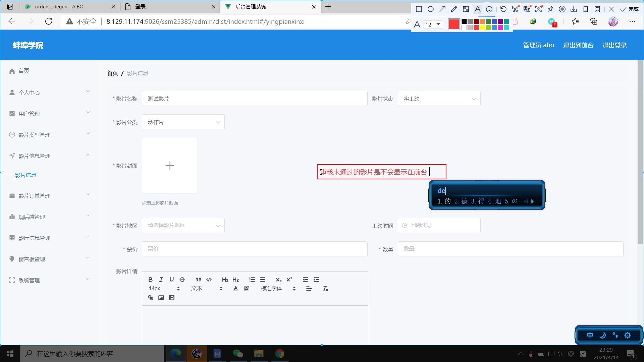Open the 影片地区 selection dropdown
The width and height of the screenshot is (644, 362).
pyautogui.click(x=183, y=226)
